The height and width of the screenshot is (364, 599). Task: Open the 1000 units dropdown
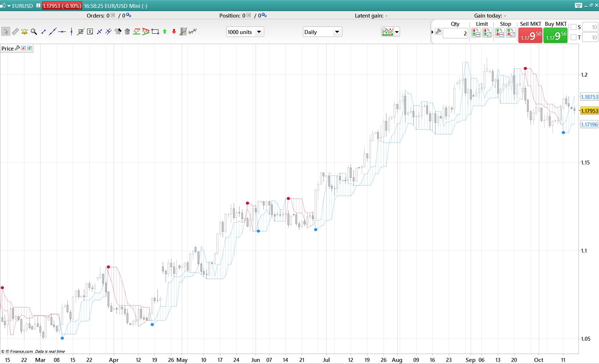(245, 32)
